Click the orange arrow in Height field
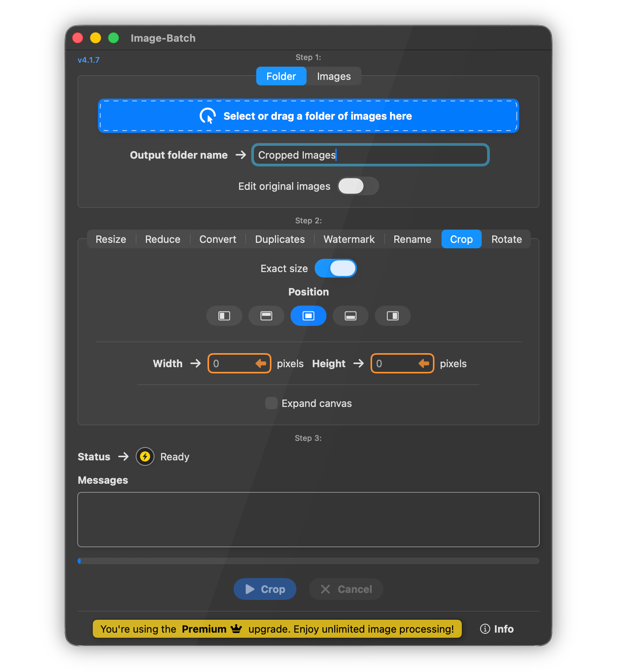Screen dimensions: 617x672 424,363
